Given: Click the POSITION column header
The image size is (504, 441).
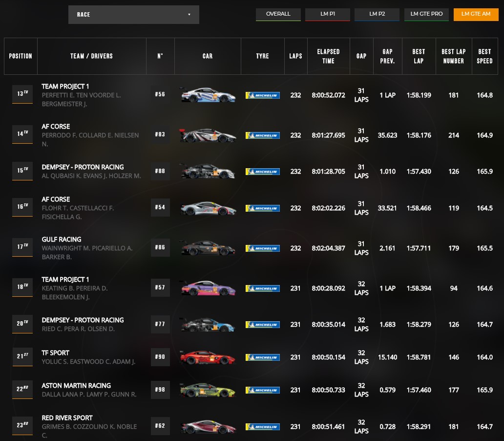Looking at the screenshot, I should tap(21, 56).
